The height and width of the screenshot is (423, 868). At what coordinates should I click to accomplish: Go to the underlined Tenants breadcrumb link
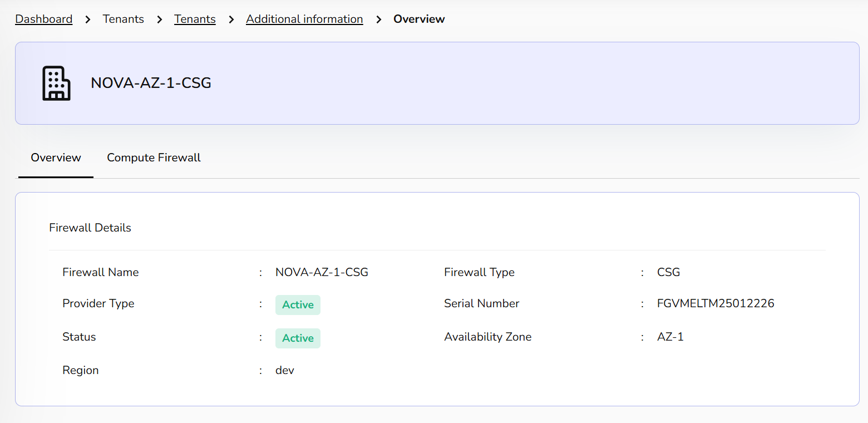195,19
